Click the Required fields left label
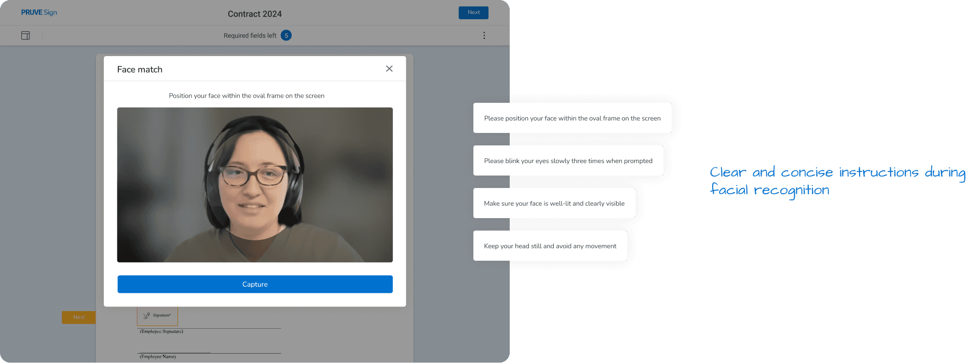980x363 pixels. point(250,36)
